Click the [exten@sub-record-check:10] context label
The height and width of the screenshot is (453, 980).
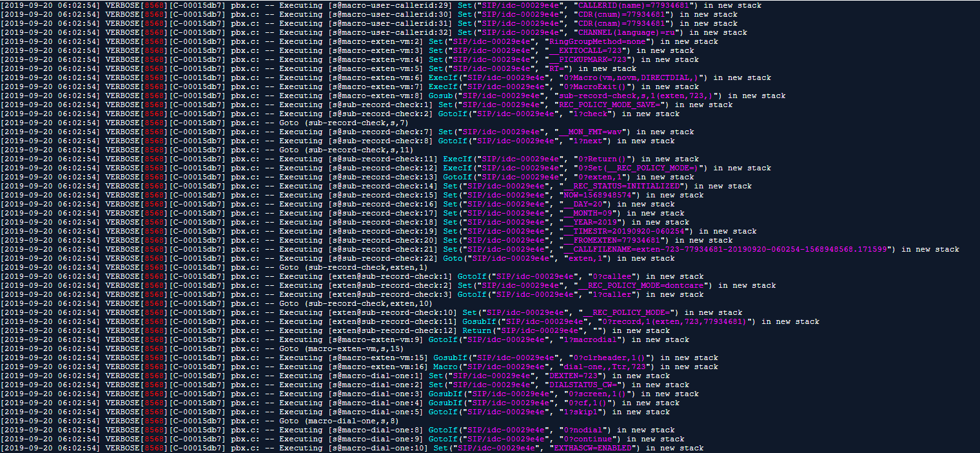coord(392,312)
